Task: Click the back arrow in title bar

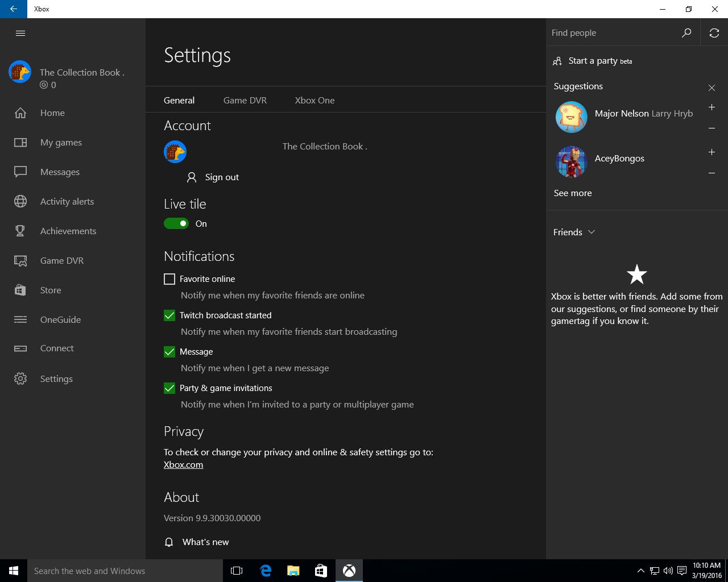Action: pyautogui.click(x=14, y=9)
